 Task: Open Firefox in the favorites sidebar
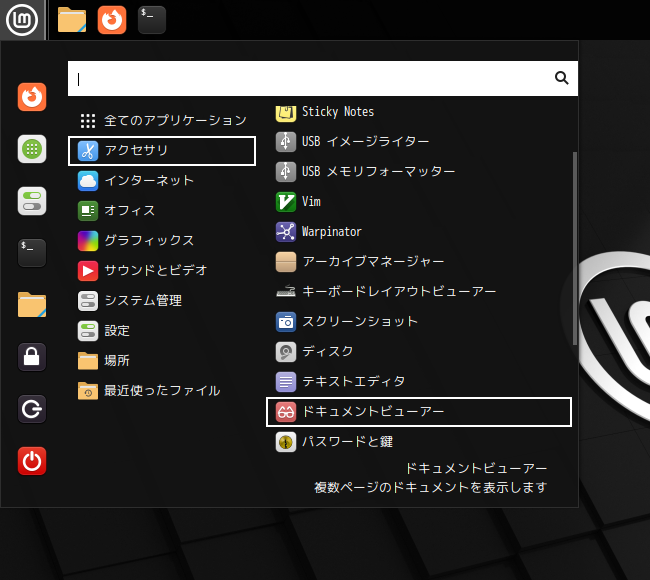[x=32, y=97]
